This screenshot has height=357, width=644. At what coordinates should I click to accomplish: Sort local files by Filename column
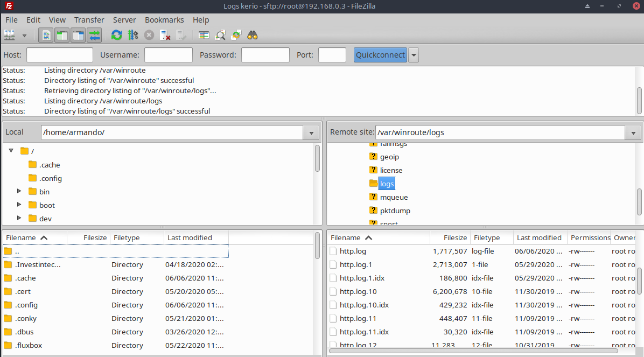click(x=35, y=238)
